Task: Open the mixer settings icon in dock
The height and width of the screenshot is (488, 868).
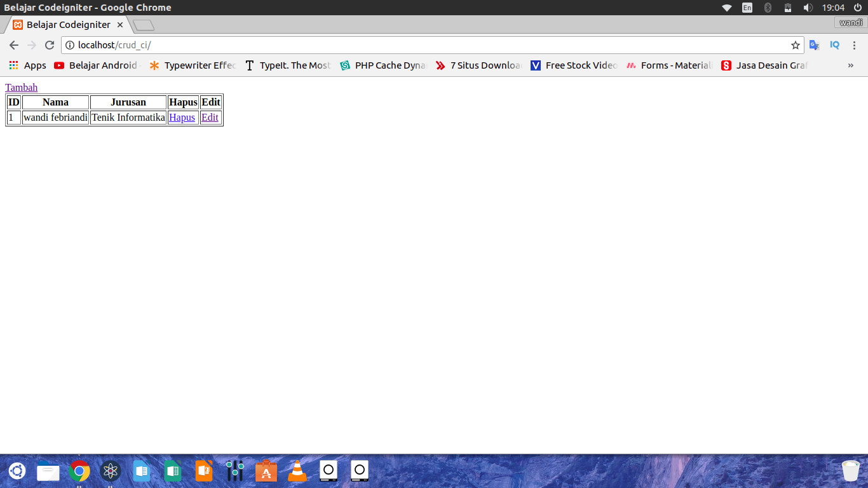Action: [x=234, y=471]
